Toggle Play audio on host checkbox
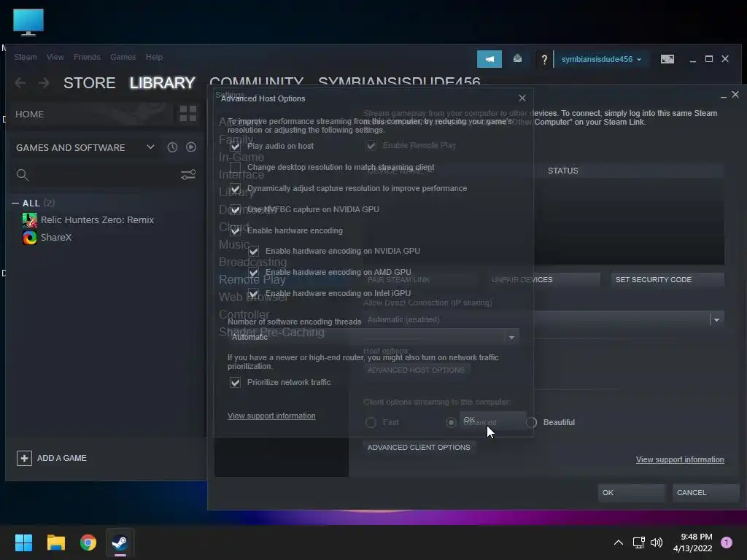Viewport: 747px width, 560px height. pos(235,146)
